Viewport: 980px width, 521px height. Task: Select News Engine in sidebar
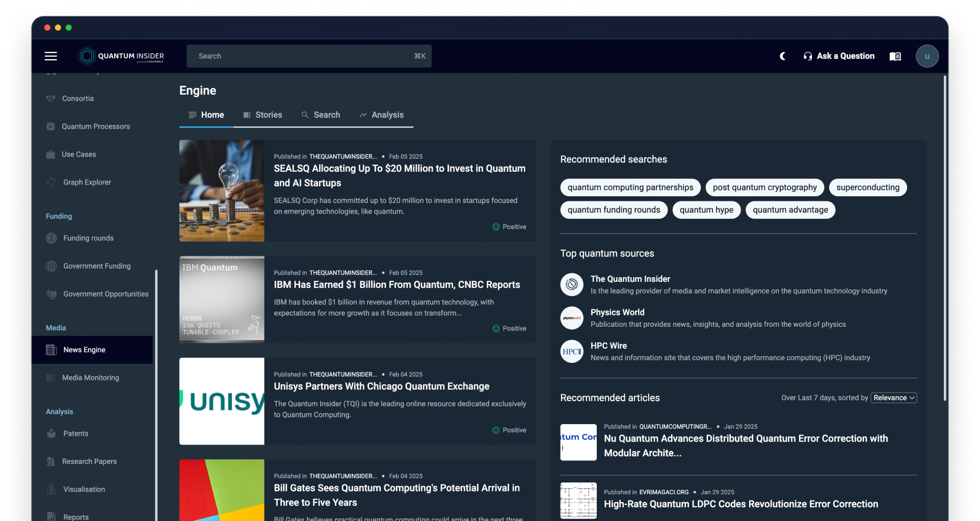92,350
